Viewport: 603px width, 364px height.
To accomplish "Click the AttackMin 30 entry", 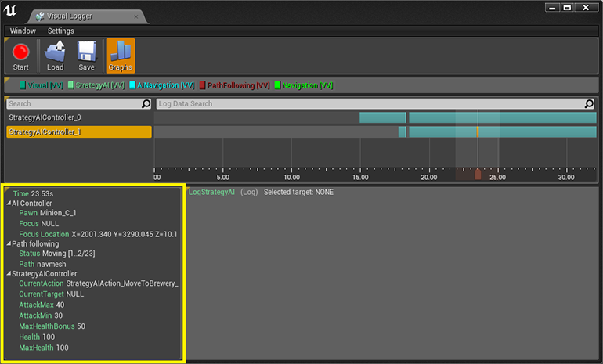I will click(41, 315).
